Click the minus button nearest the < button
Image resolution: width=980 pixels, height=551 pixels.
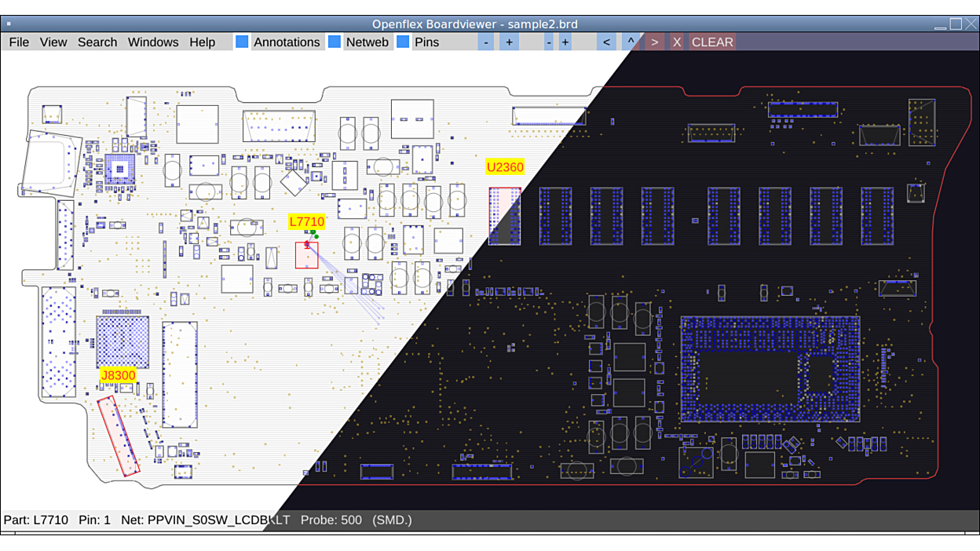[x=548, y=42]
